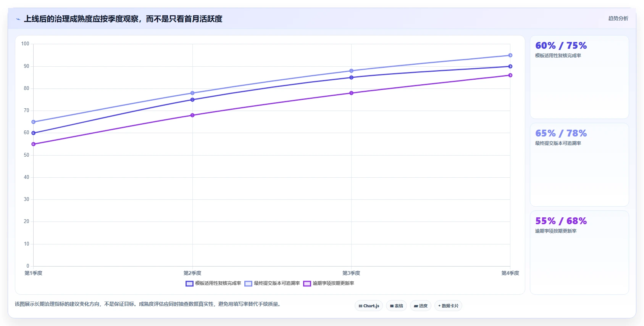Click the 第2季度 point at value 75

[x=192, y=100]
